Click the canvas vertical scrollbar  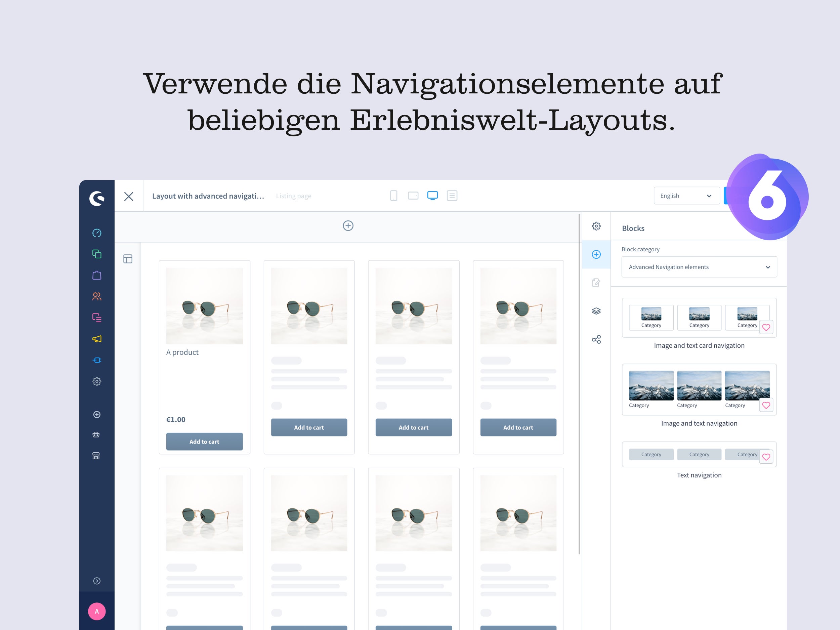[x=579, y=384]
